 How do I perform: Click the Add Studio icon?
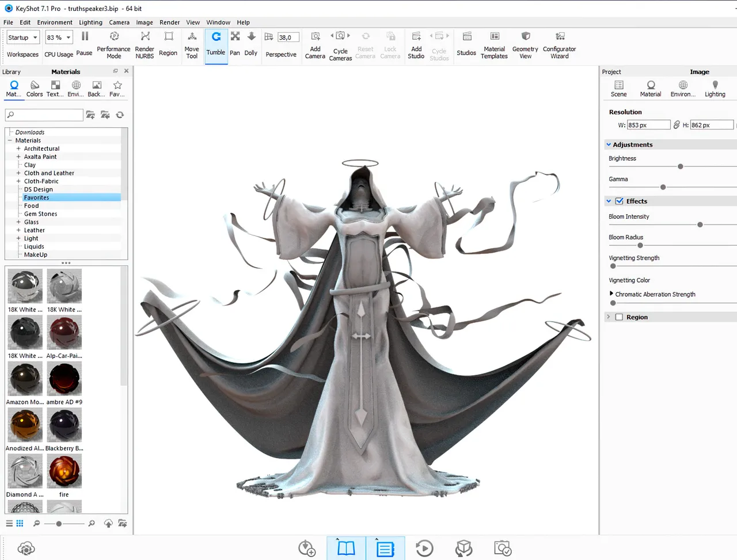click(416, 36)
